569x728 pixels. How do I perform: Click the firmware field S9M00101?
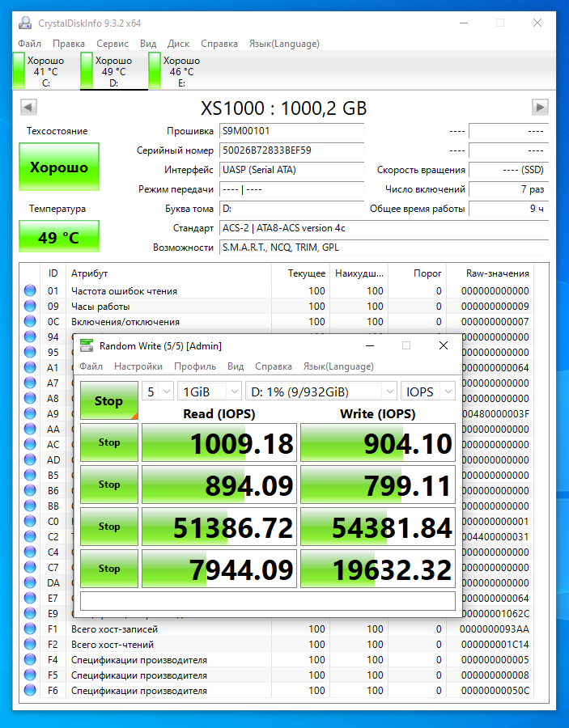[291, 131]
